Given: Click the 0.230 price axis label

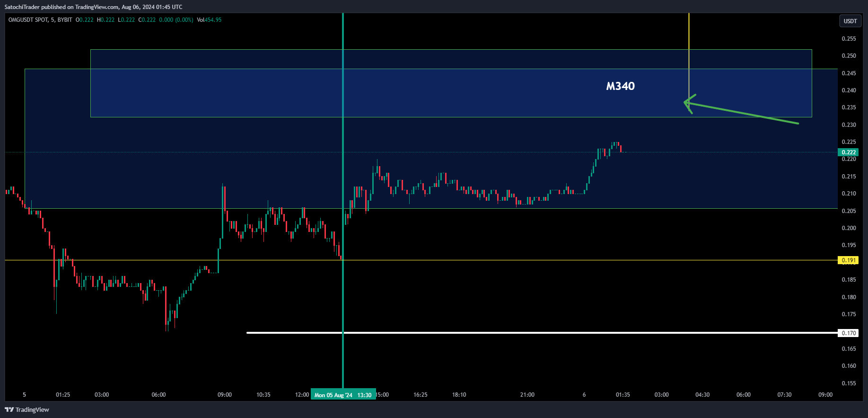Looking at the screenshot, I should [849, 125].
